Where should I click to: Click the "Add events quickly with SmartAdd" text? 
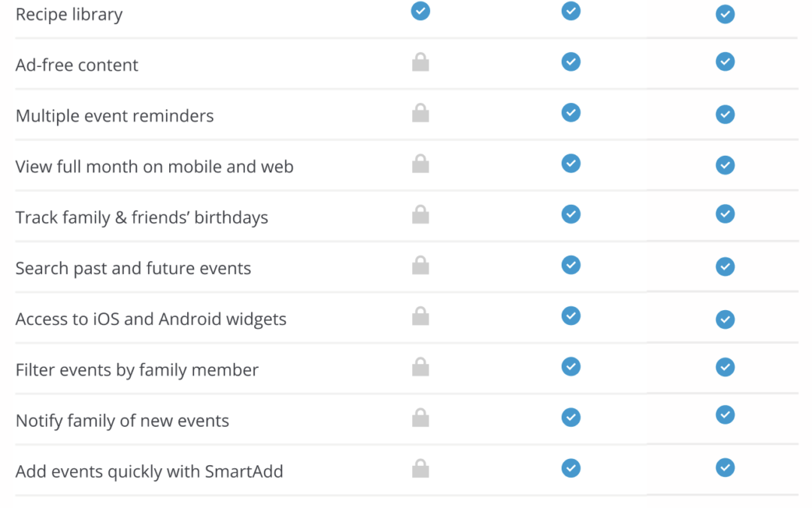pyautogui.click(x=150, y=472)
